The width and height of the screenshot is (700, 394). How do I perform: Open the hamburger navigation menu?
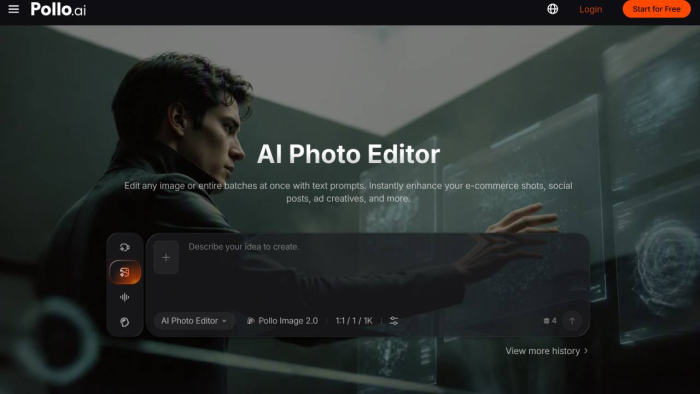pos(13,9)
